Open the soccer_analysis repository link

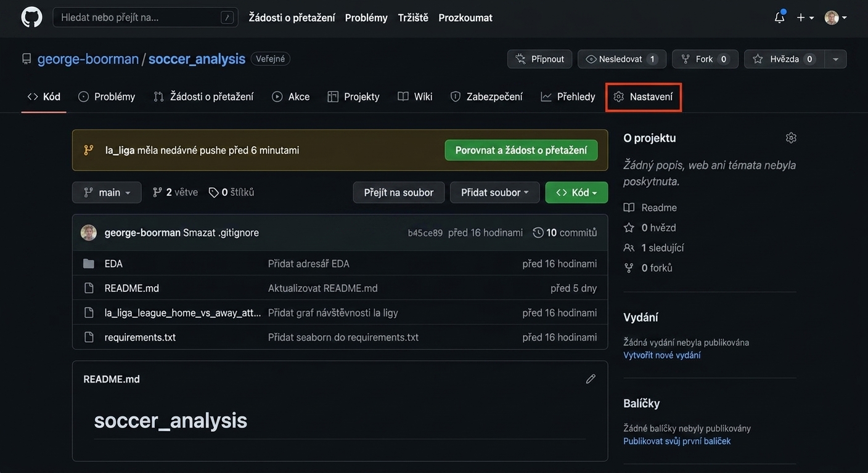pyautogui.click(x=197, y=59)
